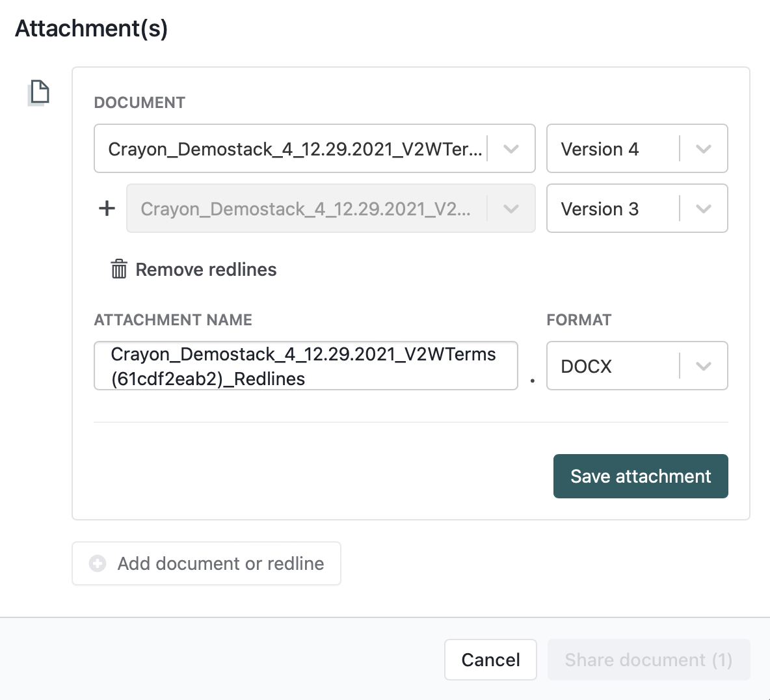This screenshot has height=700, width=770.
Task: Expand the Version 4 dropdown
Action: [x=637, y=148]
